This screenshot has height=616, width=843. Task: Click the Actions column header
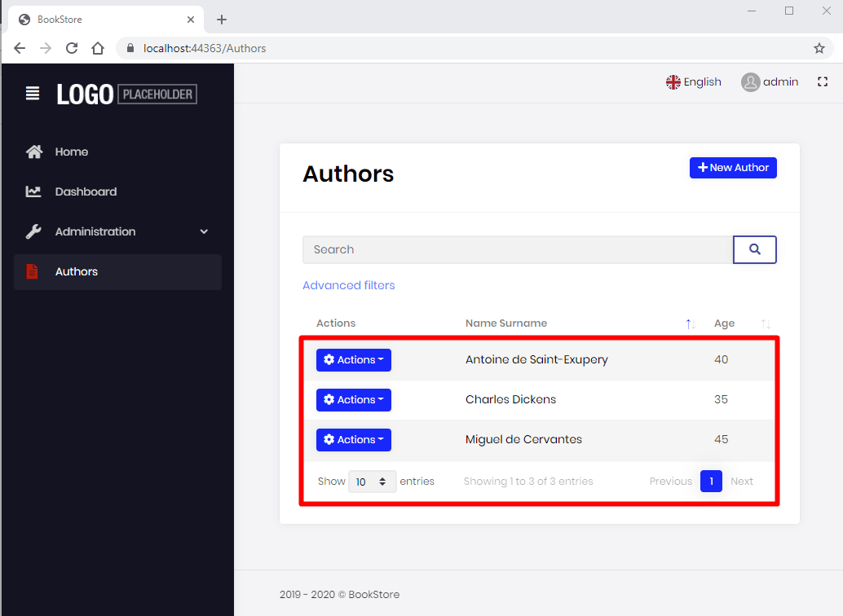335,323
